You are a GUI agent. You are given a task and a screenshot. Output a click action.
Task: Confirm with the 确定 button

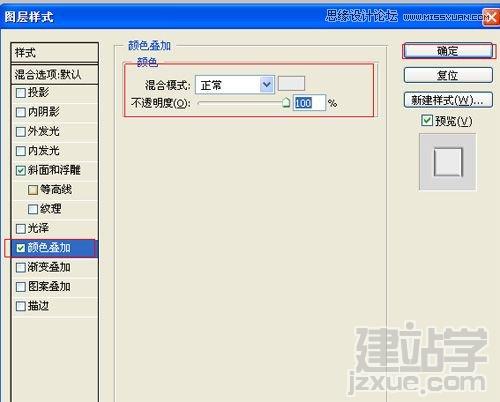pos(448,51)
